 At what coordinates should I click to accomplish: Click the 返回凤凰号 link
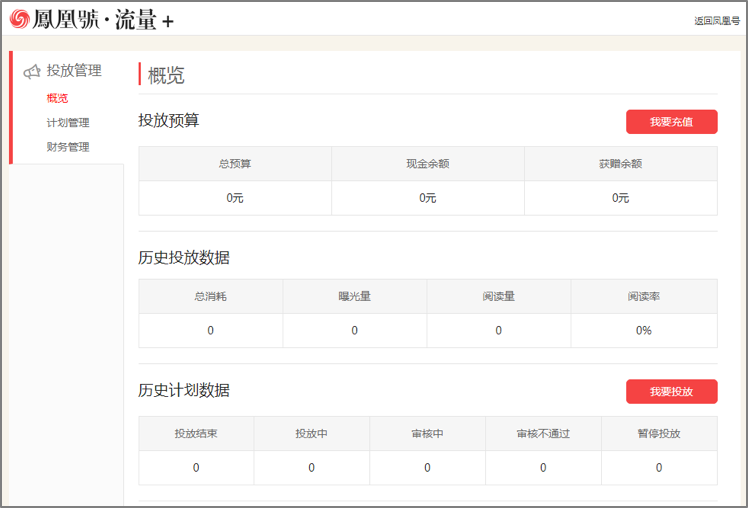point(716,21)
